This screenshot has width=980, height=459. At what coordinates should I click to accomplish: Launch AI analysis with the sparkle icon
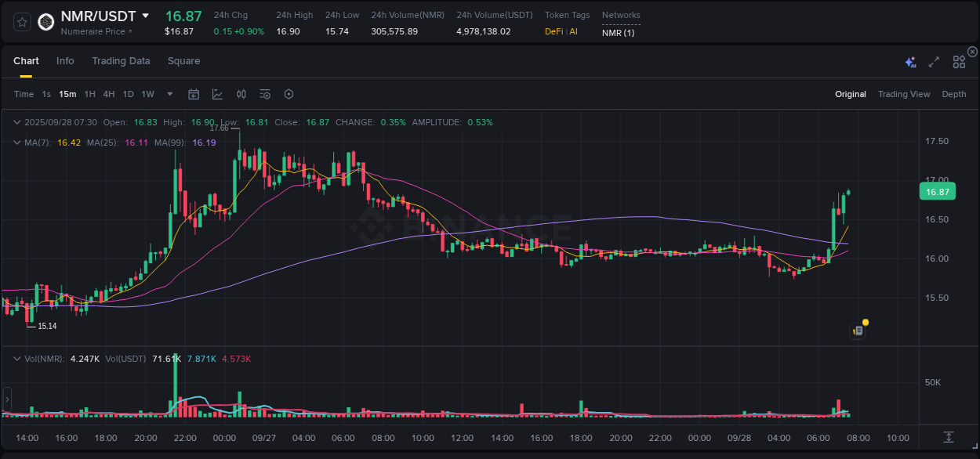click(910, 61)
